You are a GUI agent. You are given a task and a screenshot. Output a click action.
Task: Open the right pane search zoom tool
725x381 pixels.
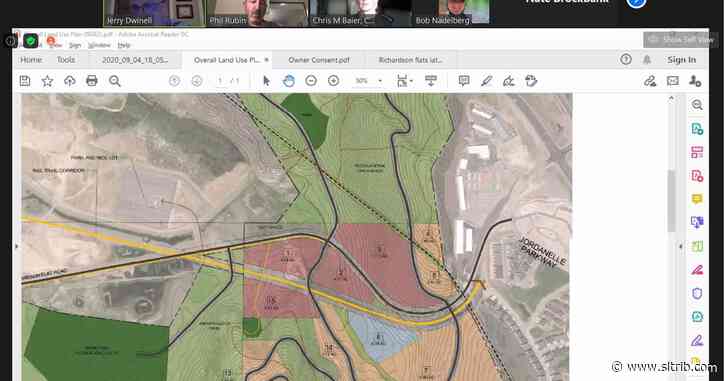(x=697, y=105)
